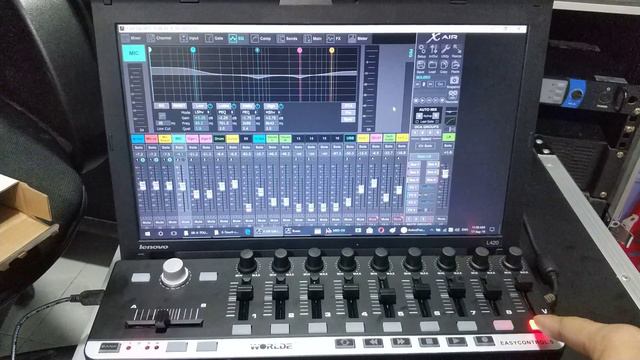The height and width of the screenshot is (360, 640).
Task: Open the In/Out routing icon
Action: tap(433, 51)
